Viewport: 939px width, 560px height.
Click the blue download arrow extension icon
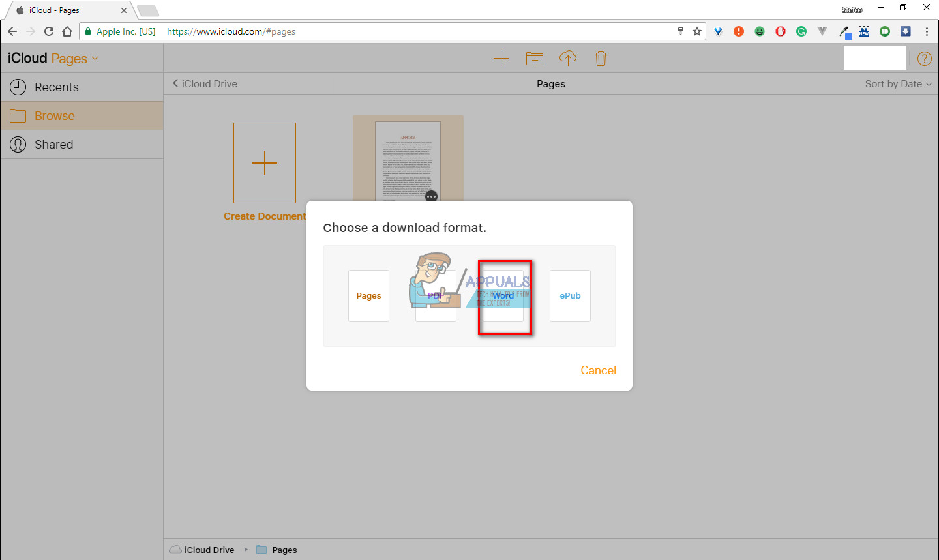[906, 31]
